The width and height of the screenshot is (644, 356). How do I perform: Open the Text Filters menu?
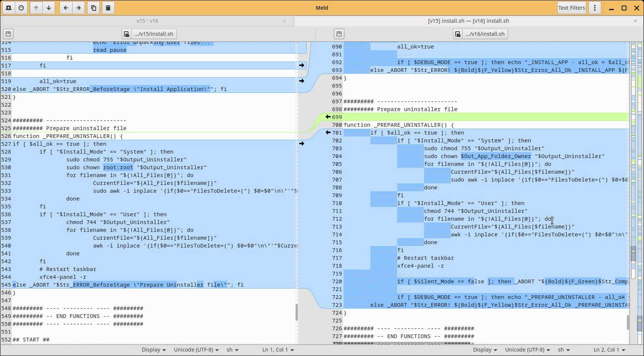[x=571, y=8]
